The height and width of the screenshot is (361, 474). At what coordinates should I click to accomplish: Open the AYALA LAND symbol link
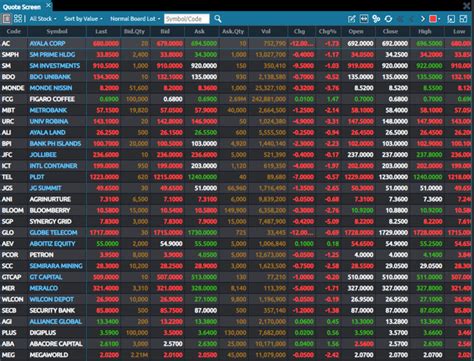(x=47, y=132)
